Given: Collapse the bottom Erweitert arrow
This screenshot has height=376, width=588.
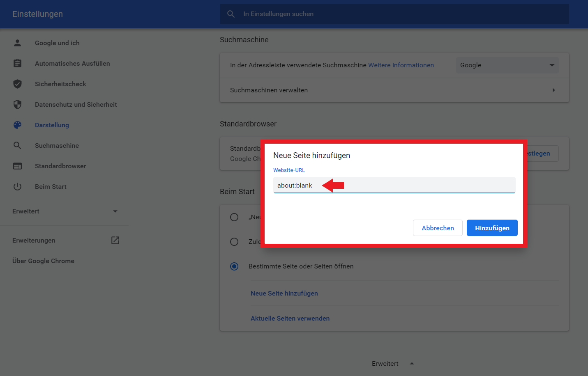Looking at the screenshot, I should click(412, 363).
